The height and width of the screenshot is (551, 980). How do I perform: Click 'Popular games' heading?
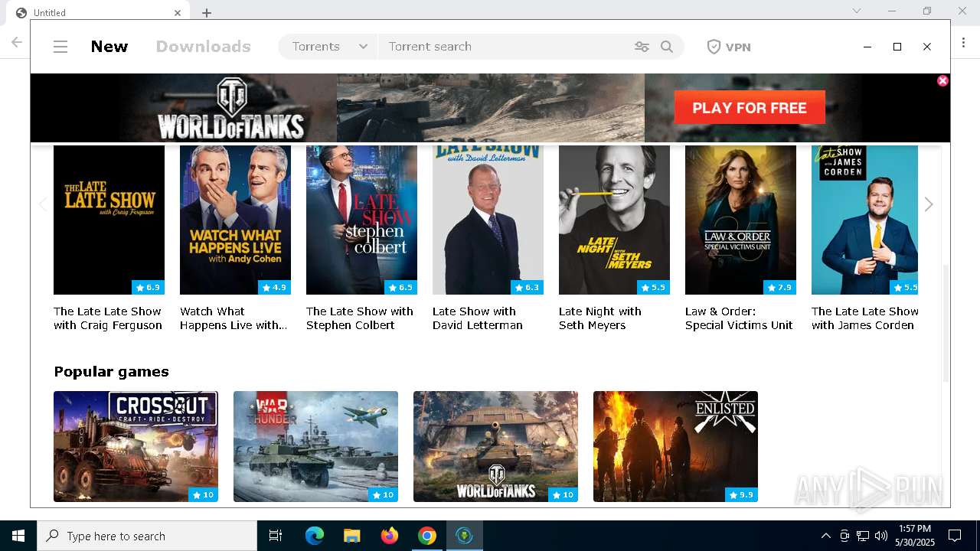click(x=111, y=371)
